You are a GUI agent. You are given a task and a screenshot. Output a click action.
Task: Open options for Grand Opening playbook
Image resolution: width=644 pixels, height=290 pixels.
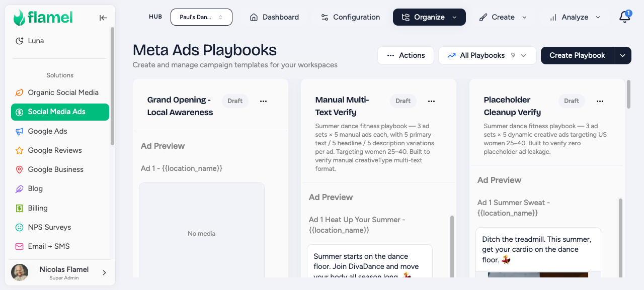(x=263, y=101)
